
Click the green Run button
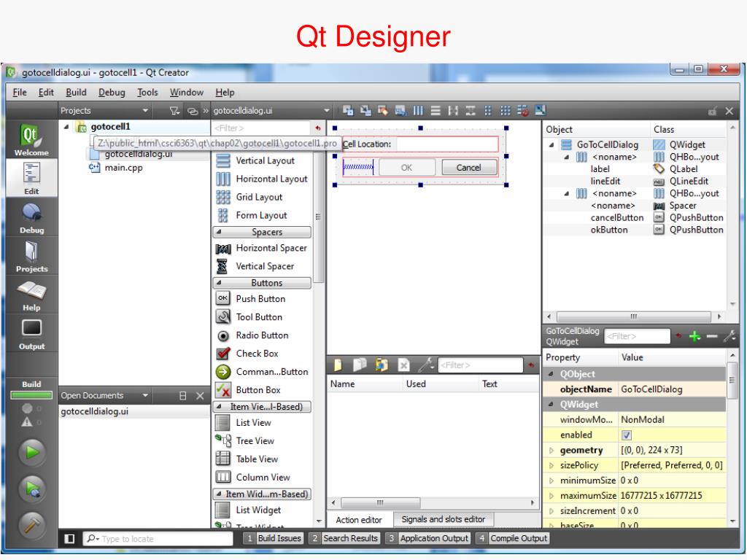[x=32, y=452]
